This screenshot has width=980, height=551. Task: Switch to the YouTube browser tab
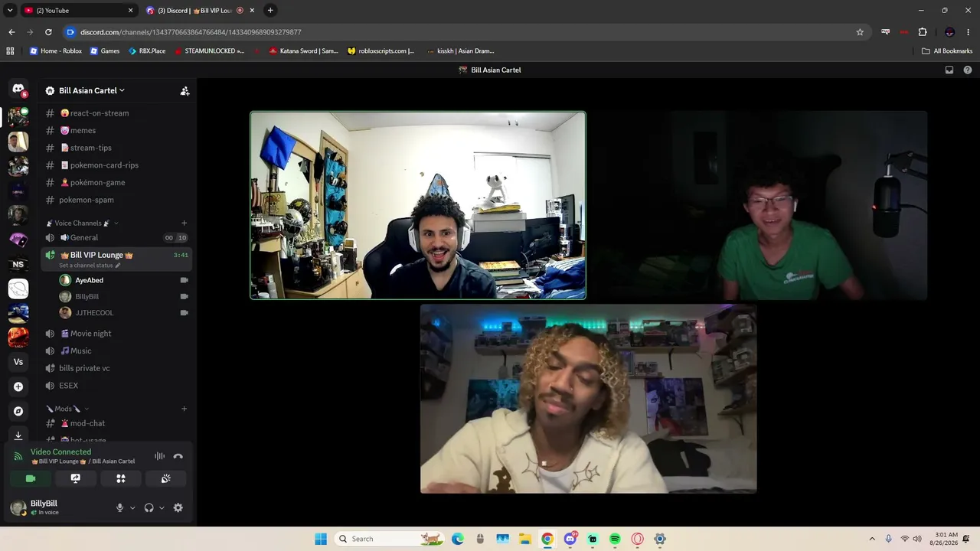[78, 10]
